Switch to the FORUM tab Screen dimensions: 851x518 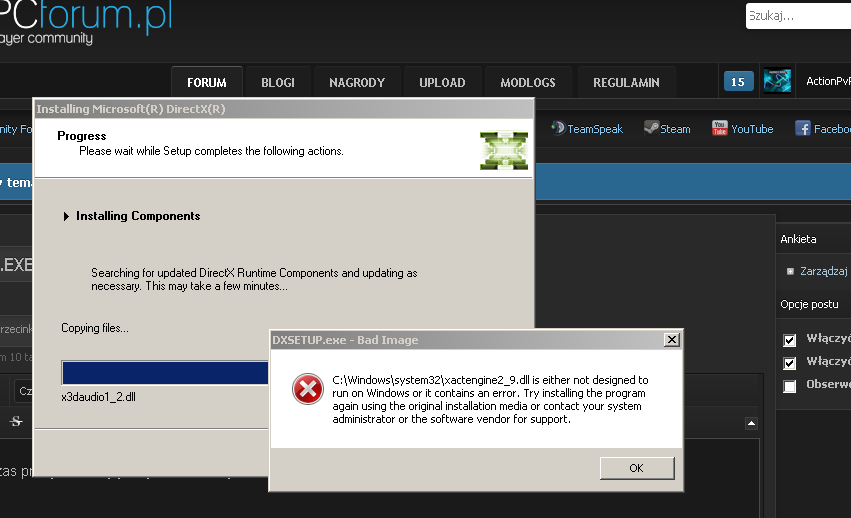207,82
